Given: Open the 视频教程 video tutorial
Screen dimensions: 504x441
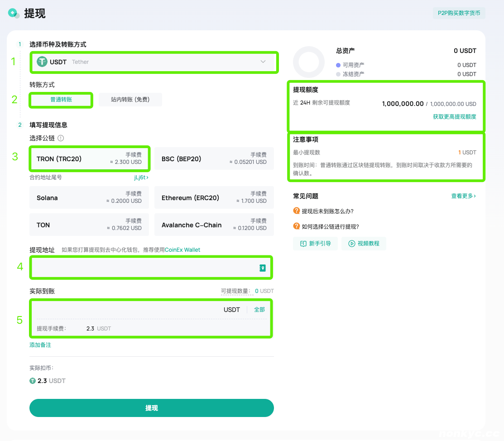Looking at the screenshot, I should tap(364, 244).
